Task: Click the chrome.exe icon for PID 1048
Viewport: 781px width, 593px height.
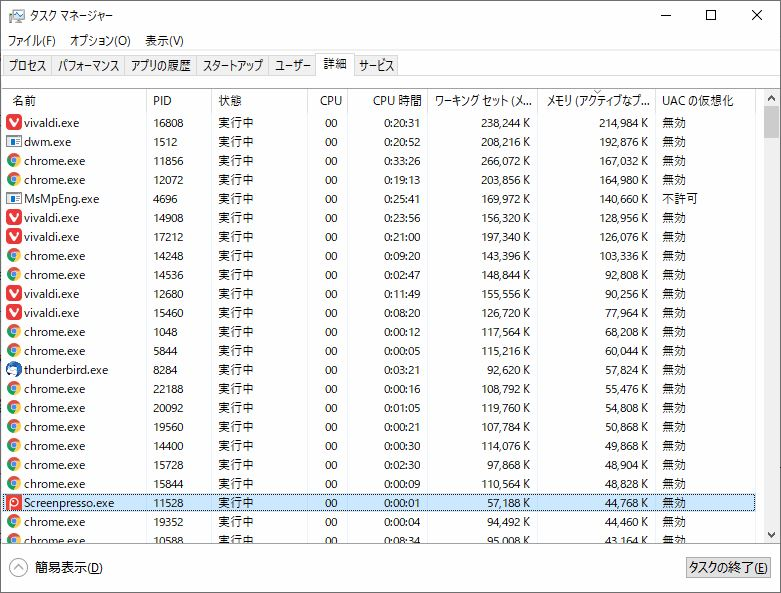Action: point(14,331)
